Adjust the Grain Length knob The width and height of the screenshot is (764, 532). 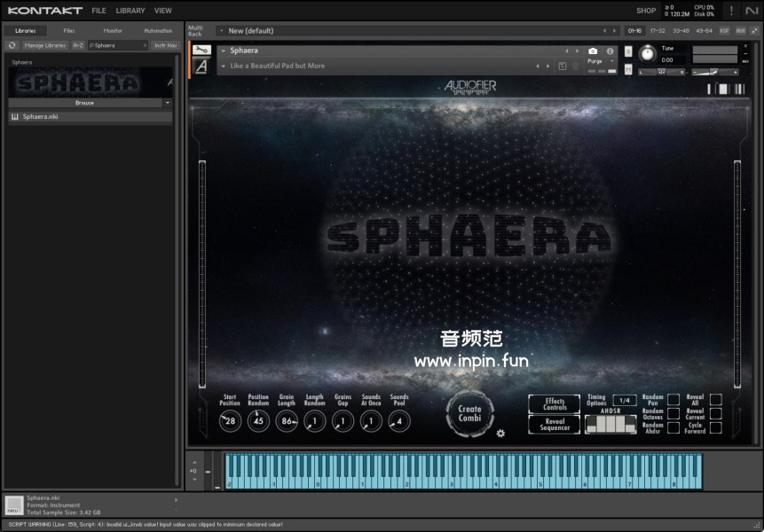point(287,422)
